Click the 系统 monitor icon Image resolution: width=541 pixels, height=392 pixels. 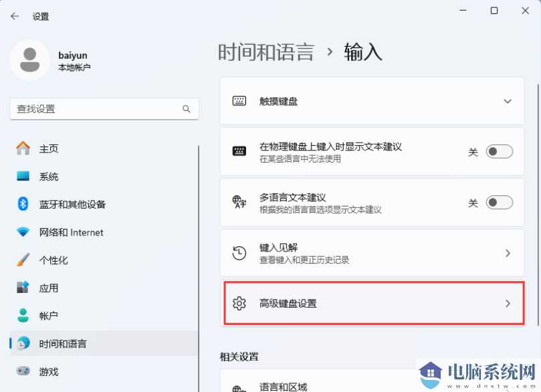[23, 177]
